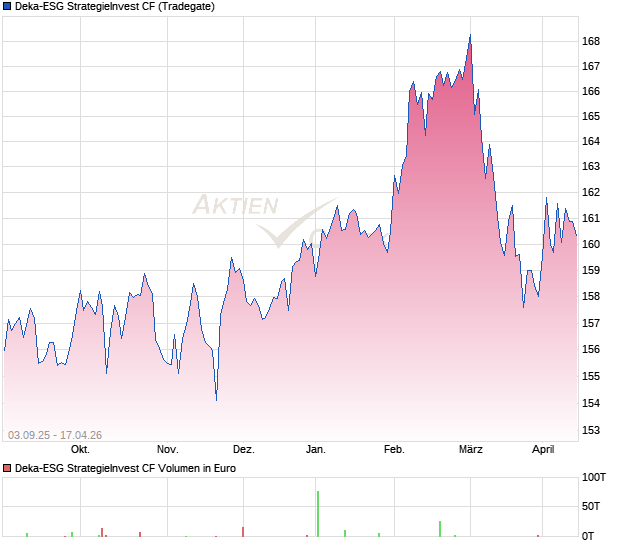Image resolution: width=620 pixels, height=546 pixels.
Task: Click the 158 price axis value
Action: point(591,296)
